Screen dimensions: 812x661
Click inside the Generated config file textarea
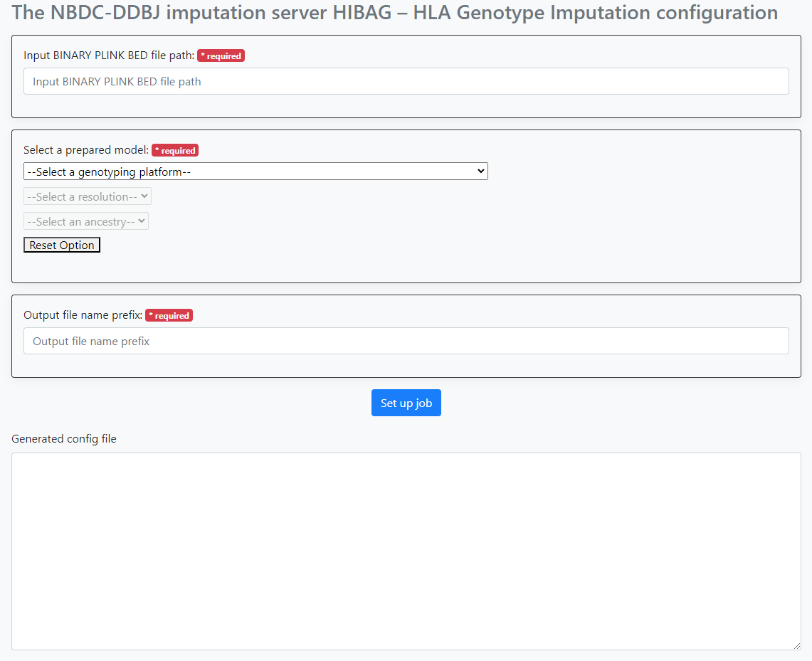tap(406, 551)
